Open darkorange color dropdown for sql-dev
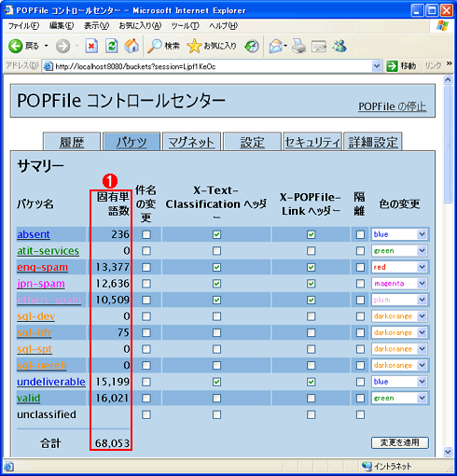The width and height of the screenshot is (457, 476). click(399, 316)
